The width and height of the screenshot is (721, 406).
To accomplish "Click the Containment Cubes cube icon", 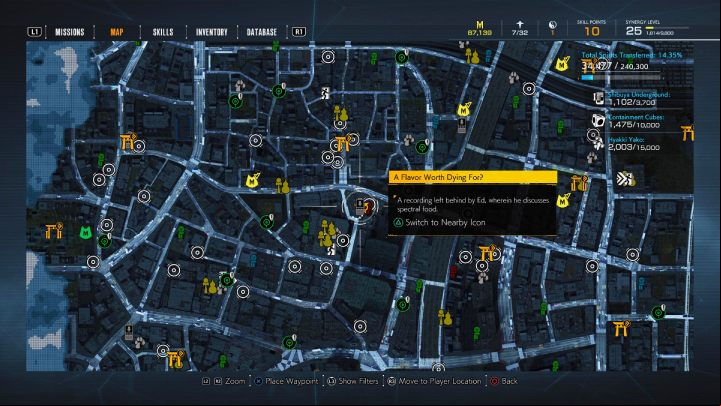I will [598, 120].
